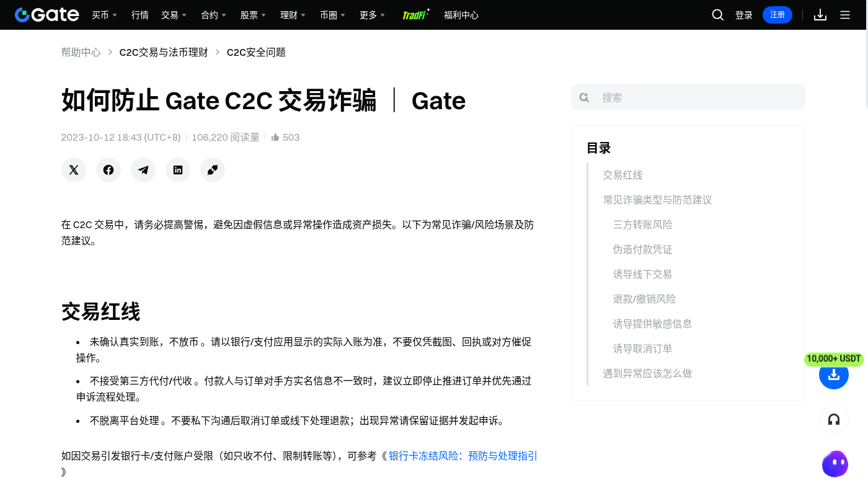
Task: Share article on Telegram
Action: [x=143, y=170]
